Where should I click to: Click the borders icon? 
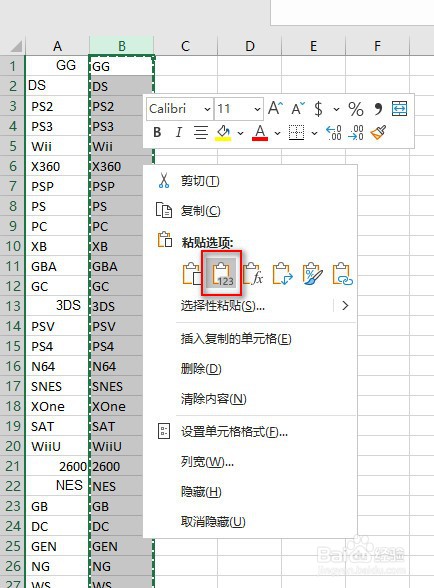[x=296, y=132]
